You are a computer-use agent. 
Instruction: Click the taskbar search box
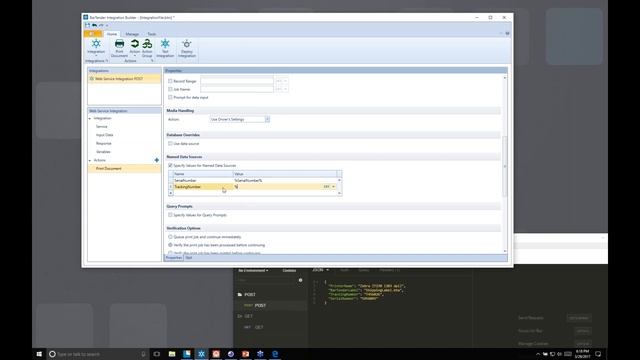(x=98, y=354)
